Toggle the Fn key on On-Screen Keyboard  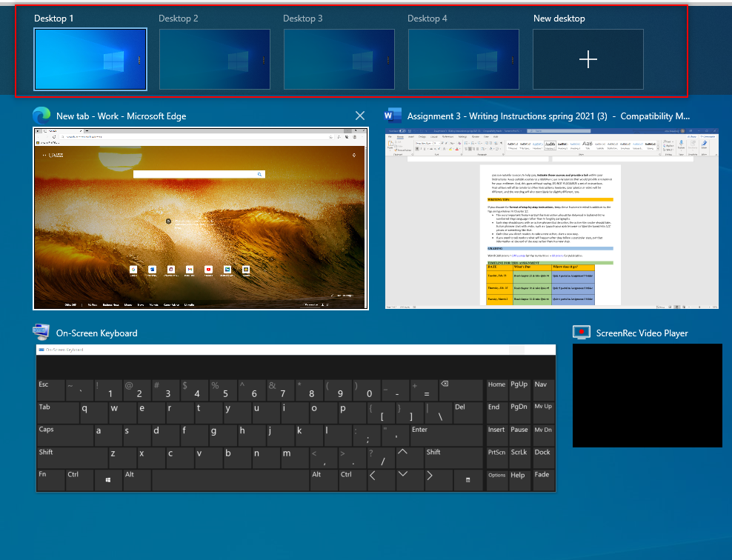tap(50, 480)
